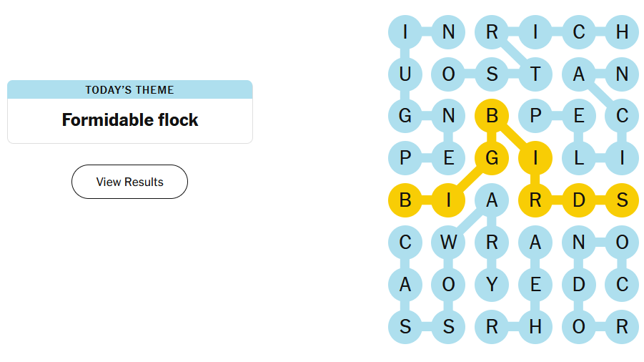Click the yellow highlighted S

coord(622,200)
